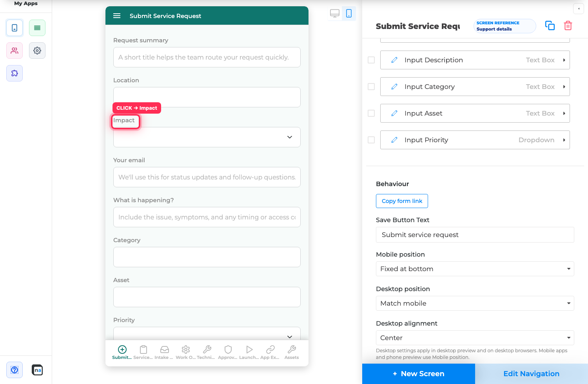The width and height of the screenshot is (588, 384).
Task: Check the Input Description checkbox
Action: (371, 60)
